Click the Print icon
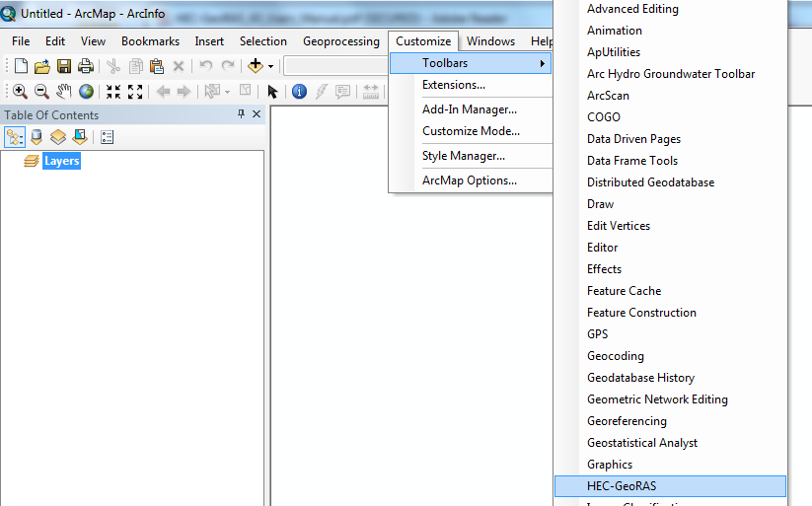The image size is (812, 506). pos(86,66)
